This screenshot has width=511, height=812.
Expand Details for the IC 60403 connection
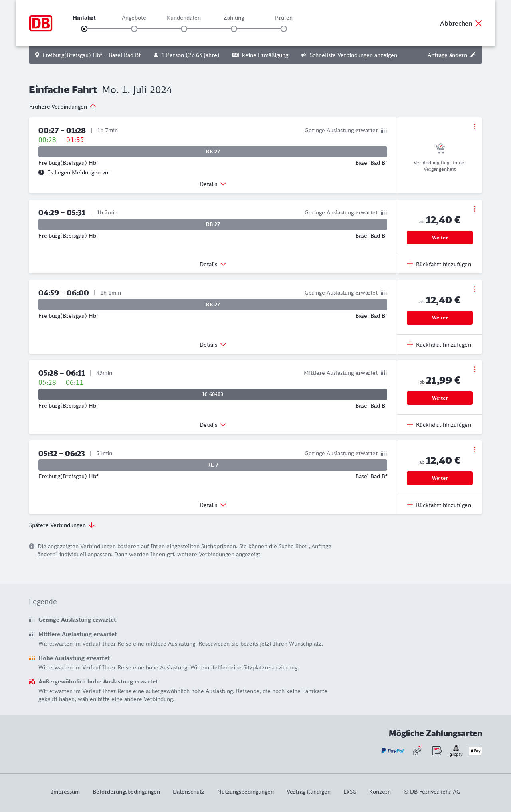pos(213,425)
